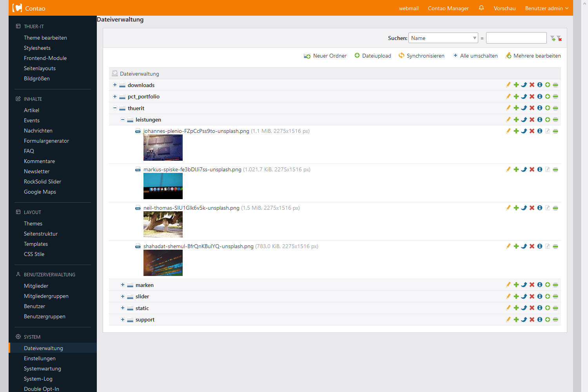Image resolution: width=588 pixels, height=392 pixels.
Task: Open the Benutzer admin user menu
Action: pos(546,8)
